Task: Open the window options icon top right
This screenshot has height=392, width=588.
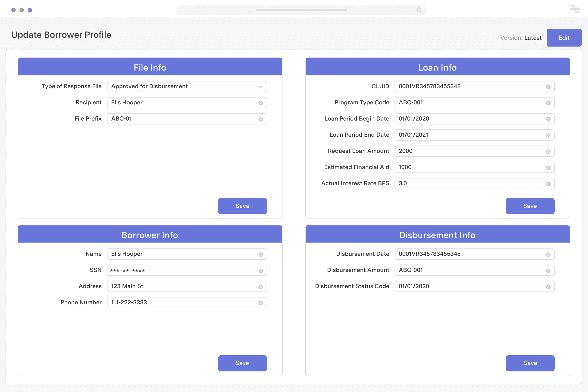Action: click(575, 9)
